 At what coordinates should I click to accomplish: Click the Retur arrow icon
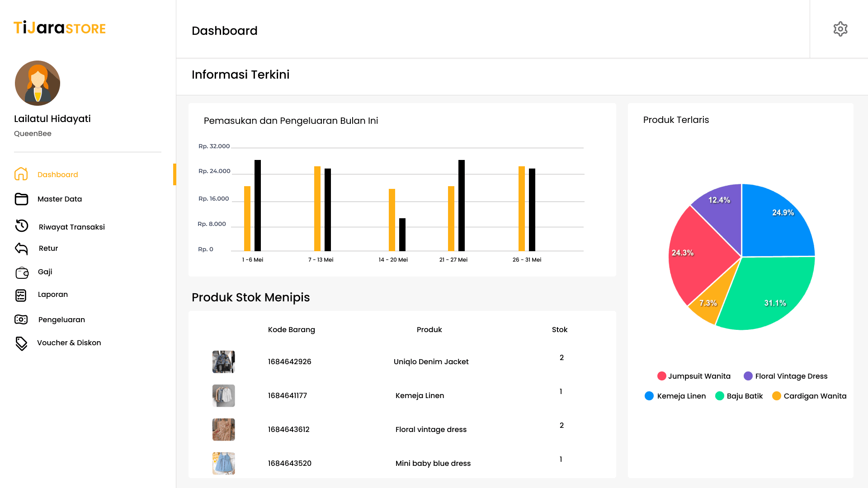(21, 248)
